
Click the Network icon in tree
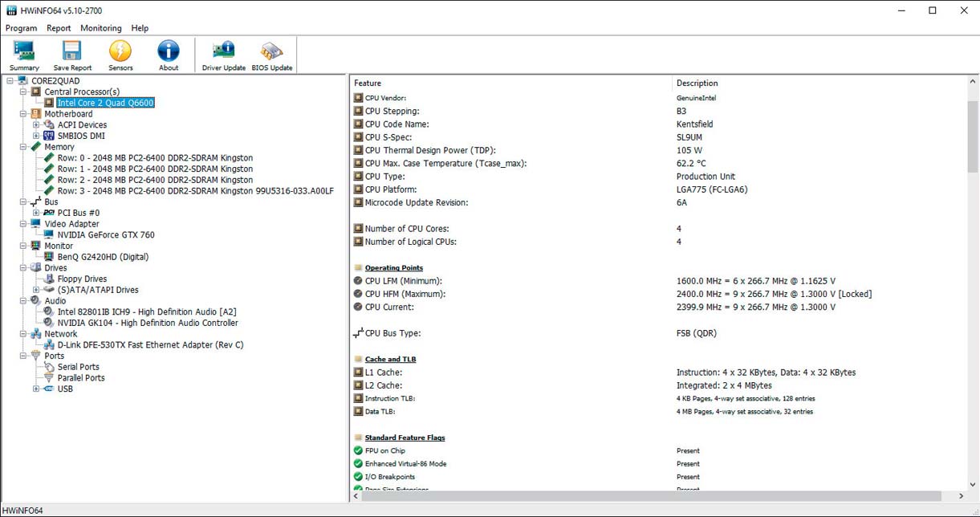36,334
